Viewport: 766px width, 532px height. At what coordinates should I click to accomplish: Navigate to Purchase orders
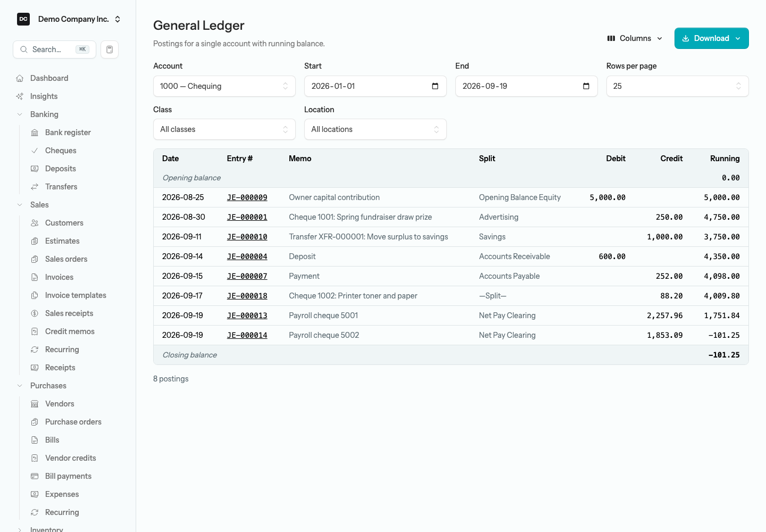(x=73, y=422)
